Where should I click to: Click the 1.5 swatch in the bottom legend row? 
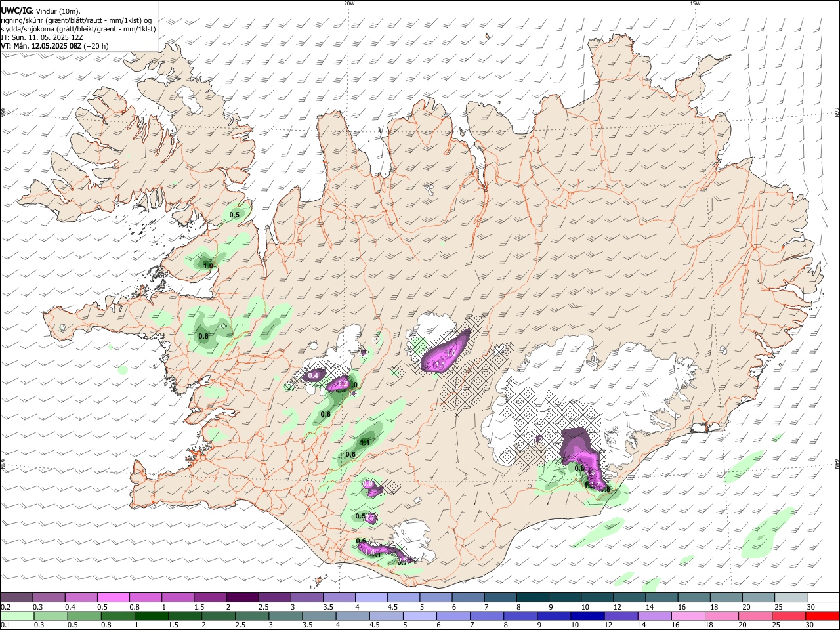(184, 616)
